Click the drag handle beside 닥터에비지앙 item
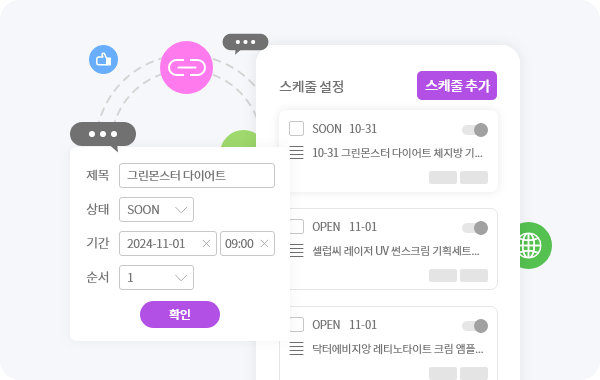This screenshot has width=600, height=380. (297, 349)
